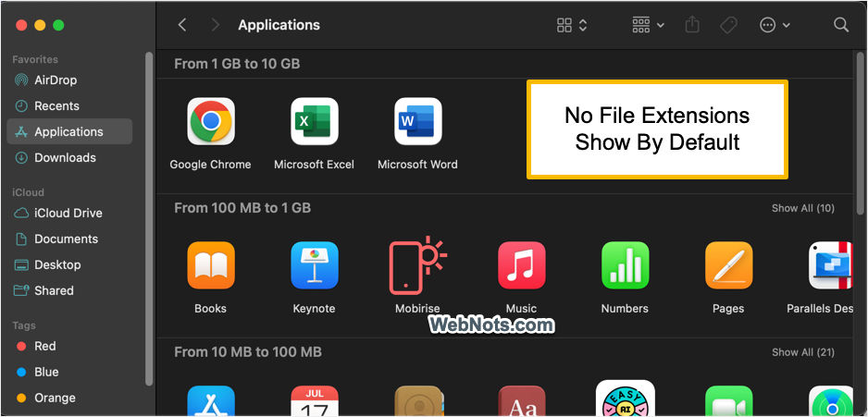Click the Microsoft Word label text

click(418, 165)
